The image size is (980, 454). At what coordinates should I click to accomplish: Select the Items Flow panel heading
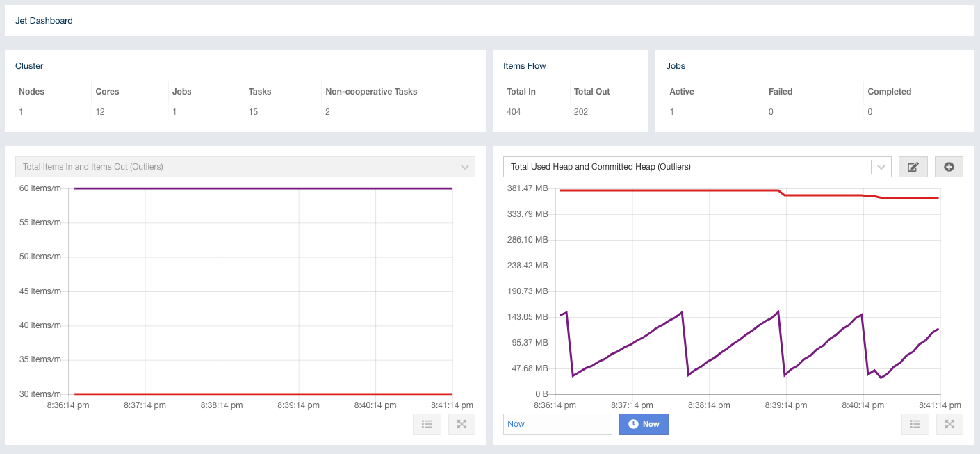pyautogui.click(x=524, y=66)
